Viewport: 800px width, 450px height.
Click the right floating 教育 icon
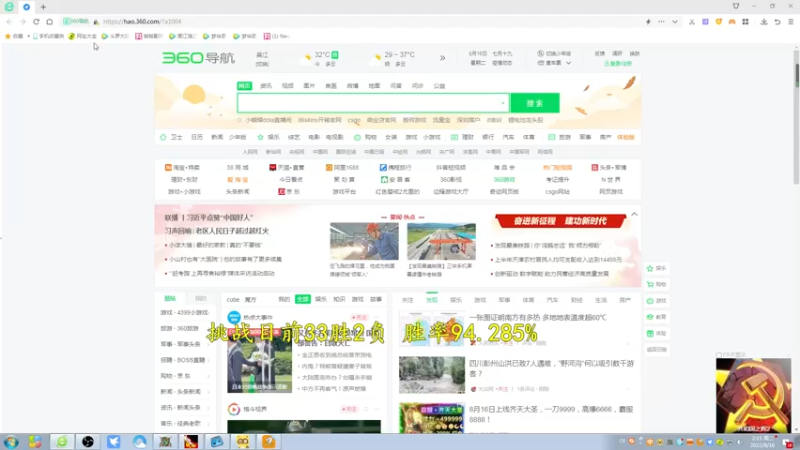[650, 317]
